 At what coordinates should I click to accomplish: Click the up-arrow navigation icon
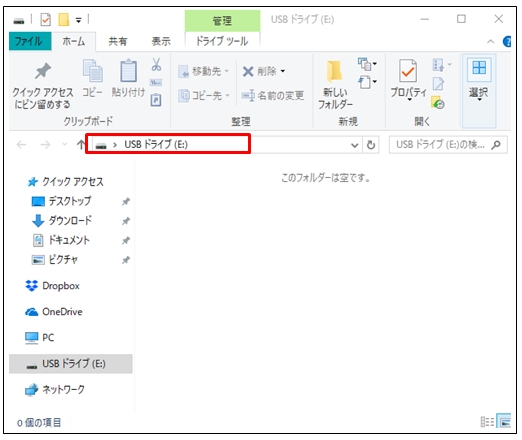pyautogui.click(x=80, y=145)
